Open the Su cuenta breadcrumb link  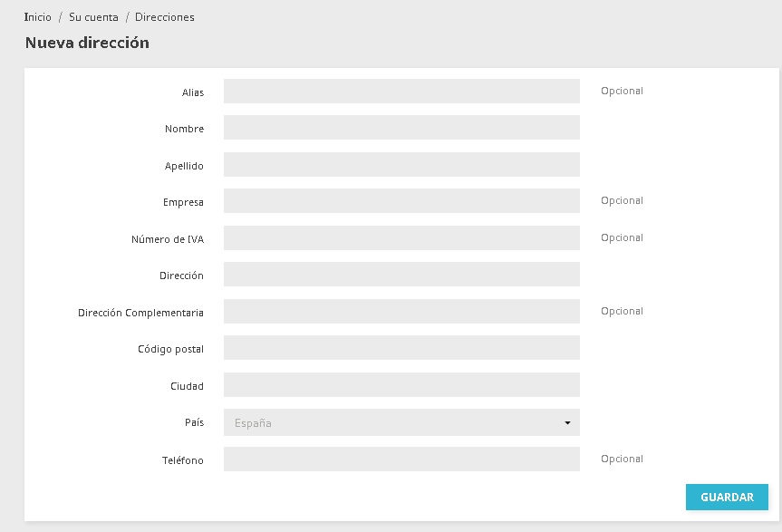click(93, 17)
